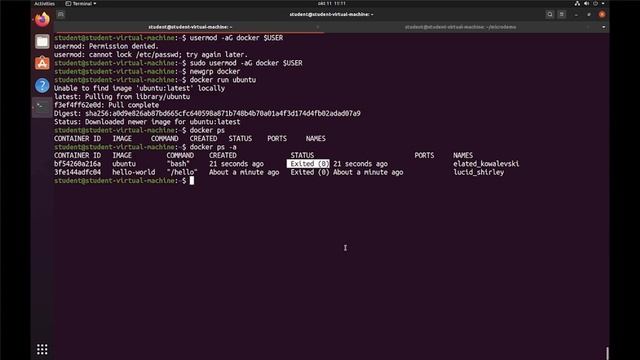Expand the system menu arrow in top bar
Viewport: 640px width, 360px height.
603,3
